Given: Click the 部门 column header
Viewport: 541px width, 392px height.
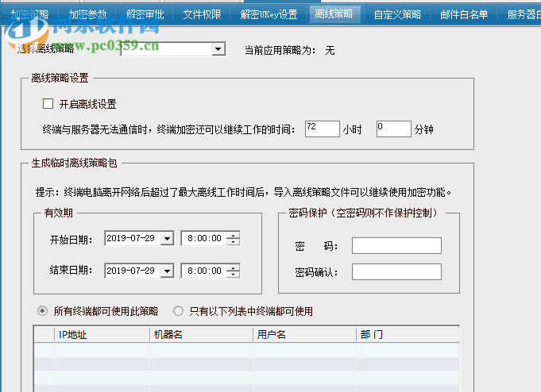Looking at the screenshot, I should pyautogui.click(x=408, y=334).
